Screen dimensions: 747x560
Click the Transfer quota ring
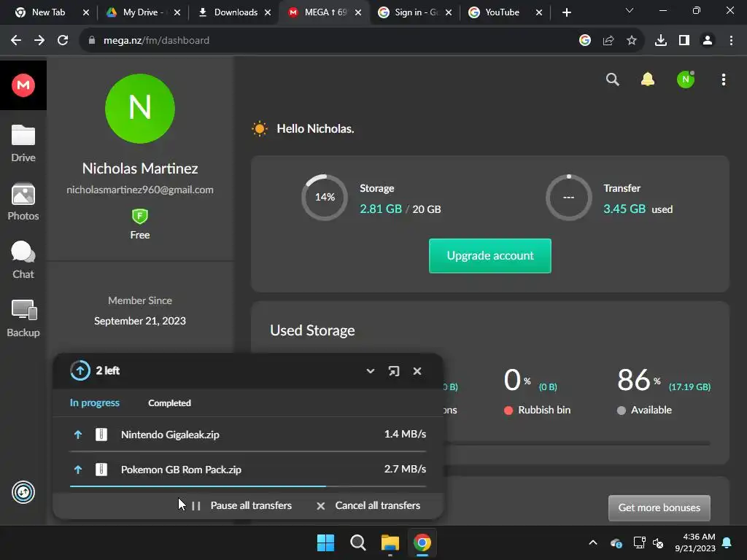click(568, 197)
